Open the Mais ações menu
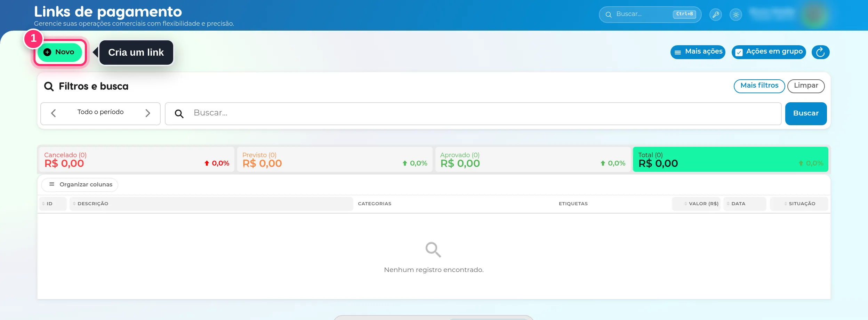This screenshot has width=868, height=320. pos(698,52)
